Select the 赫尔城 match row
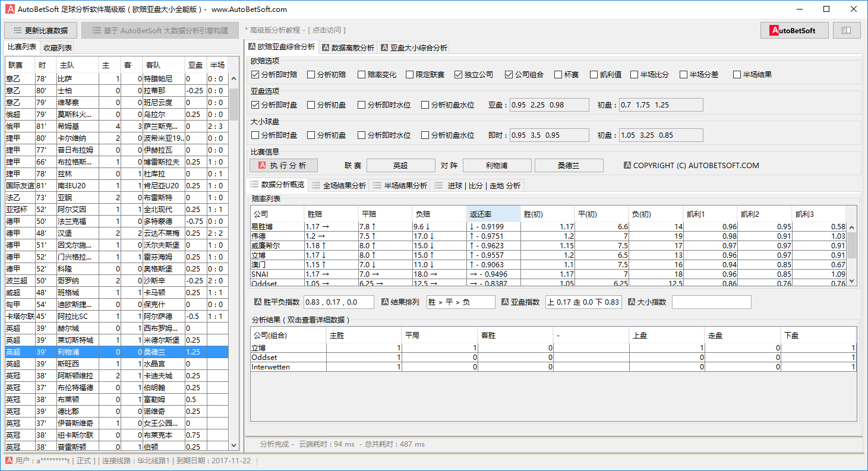The height and width of the screenshot is (471, 868). [x=116, y=328]
